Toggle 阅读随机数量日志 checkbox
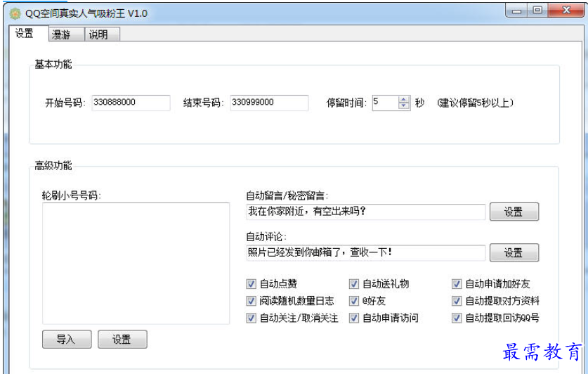 pyautogui.click(x=251, y=301)
